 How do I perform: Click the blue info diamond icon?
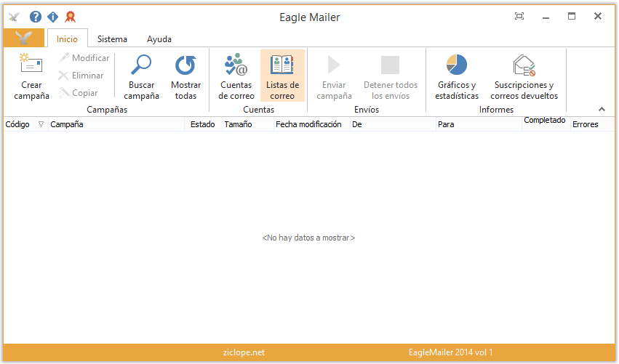click(x=52, y=17)
